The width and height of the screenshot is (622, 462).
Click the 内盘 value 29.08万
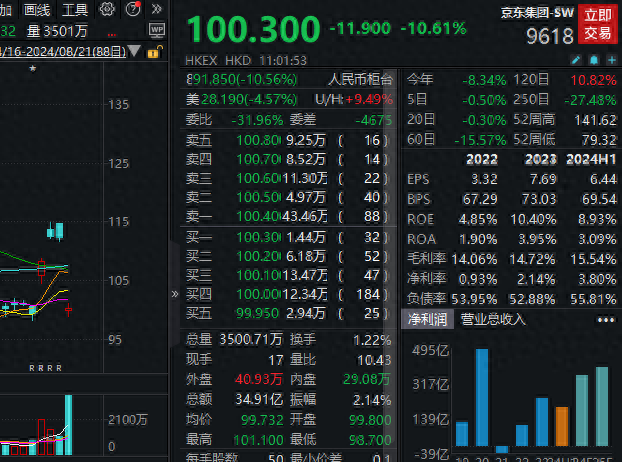click(367, 380)
